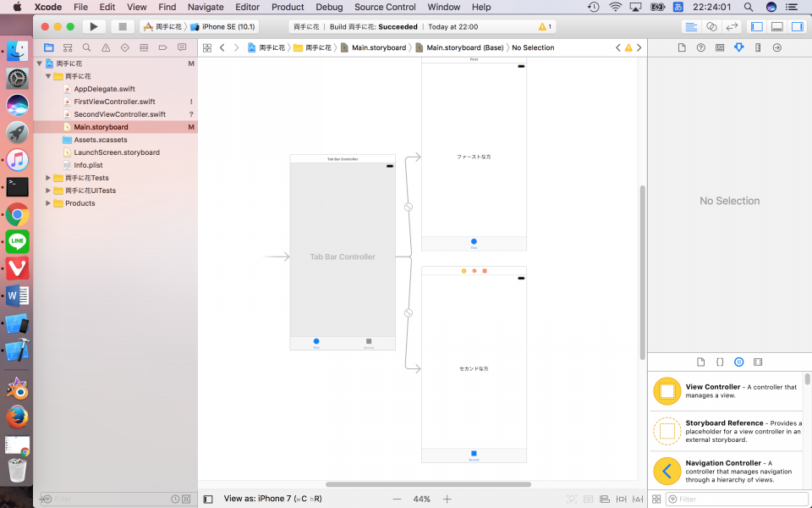Viewport: 812px width, 508px height.
Task: Open the Debug menu
Action: point(329,7)
